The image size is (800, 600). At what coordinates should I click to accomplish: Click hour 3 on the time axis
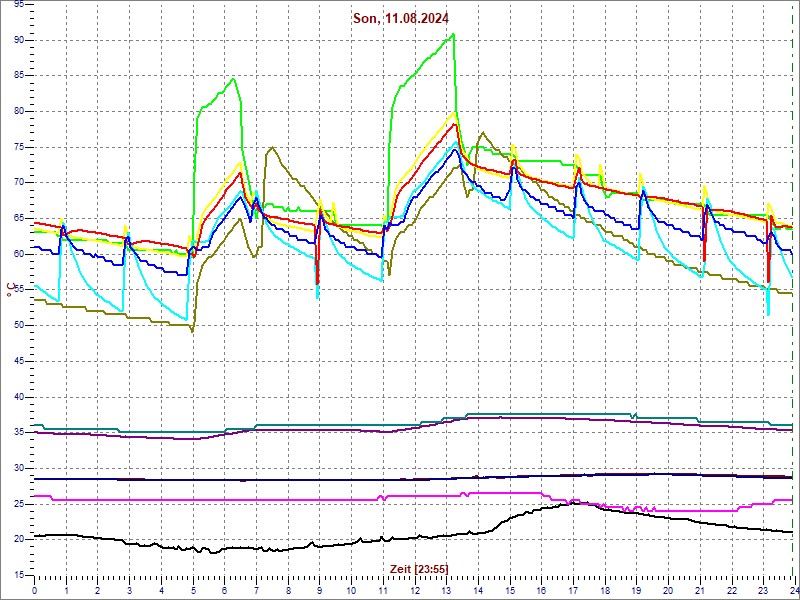click(129, 589)
